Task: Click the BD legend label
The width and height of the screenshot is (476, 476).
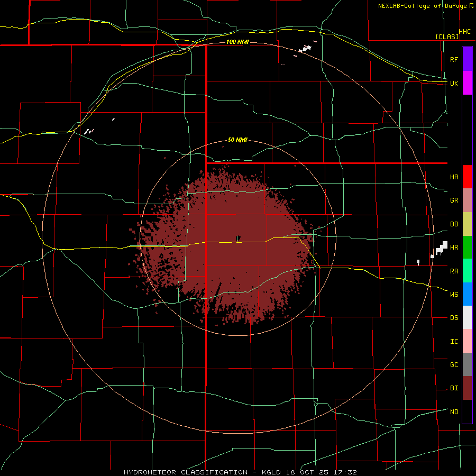Action: pyautogui.click(x=454, y=224)
